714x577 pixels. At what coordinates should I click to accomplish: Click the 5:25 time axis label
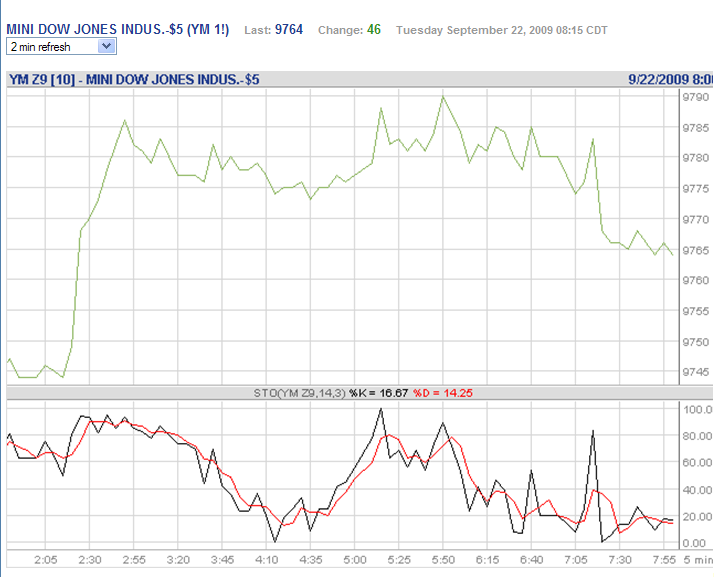point(399,560)
